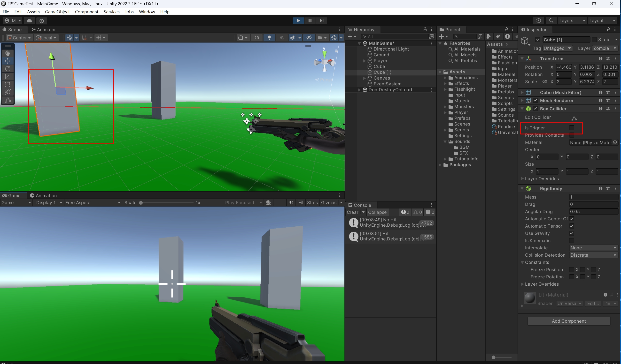The image size is (621, 364).
Task: Open the Layer Zombie dropdown
Action: 605,48
